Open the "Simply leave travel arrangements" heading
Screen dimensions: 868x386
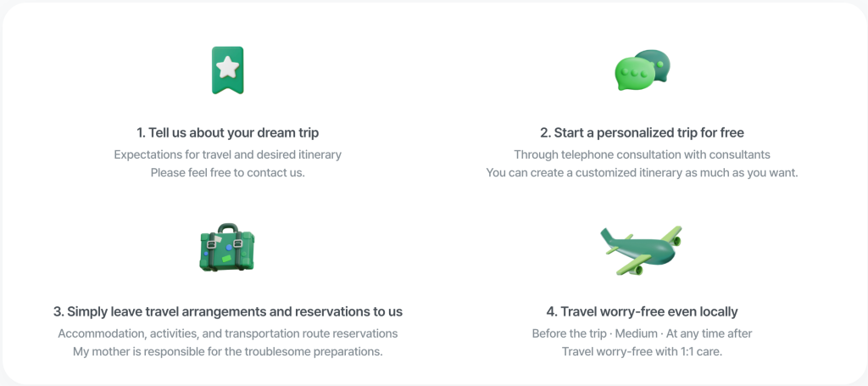[228, 311]
